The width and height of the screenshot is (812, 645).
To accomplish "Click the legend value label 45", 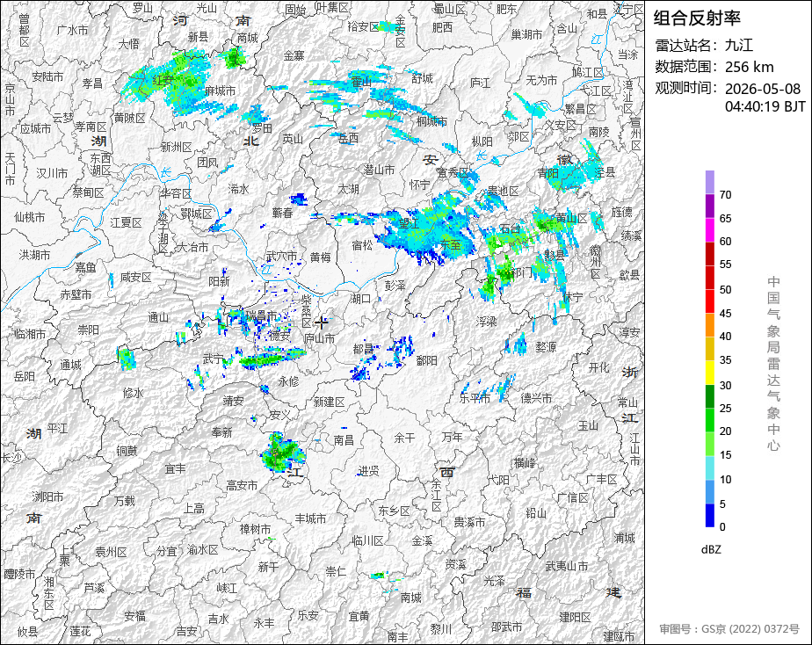I will click(x=726, y=313).
